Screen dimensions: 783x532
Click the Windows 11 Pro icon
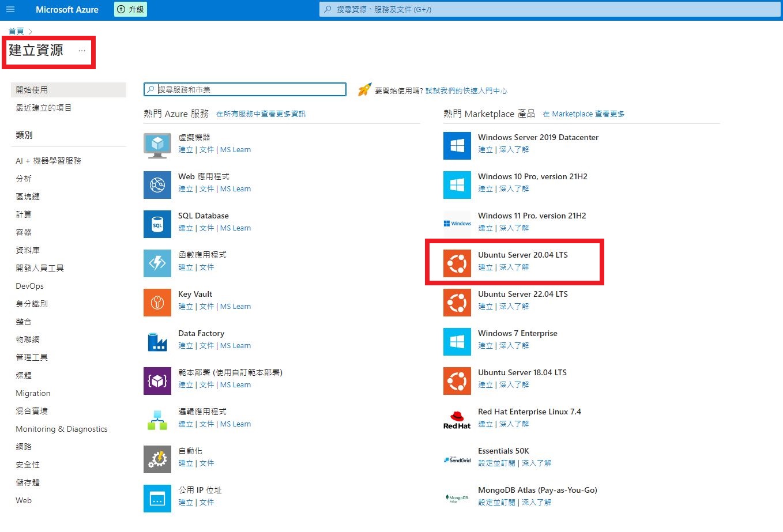coord(457,224)
